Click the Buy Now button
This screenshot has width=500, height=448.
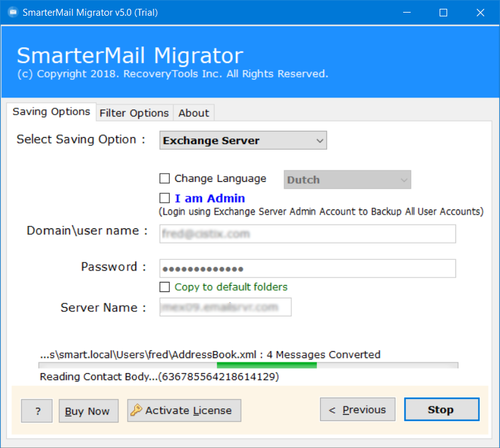pyautogui.click(x=89, y=411)
